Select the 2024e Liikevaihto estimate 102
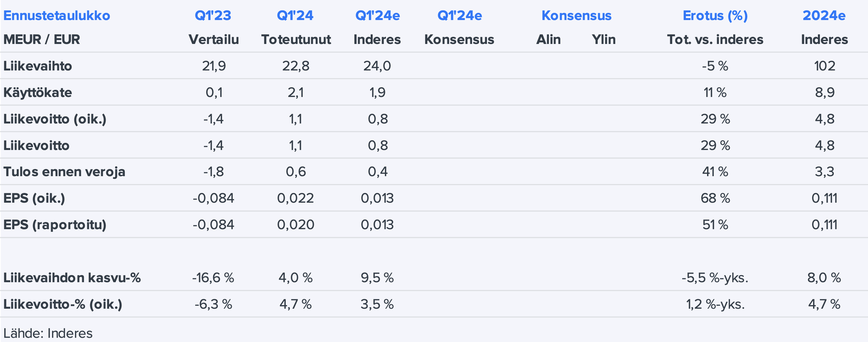This screenshot has height=342, width=868. (x=824, y=66)
